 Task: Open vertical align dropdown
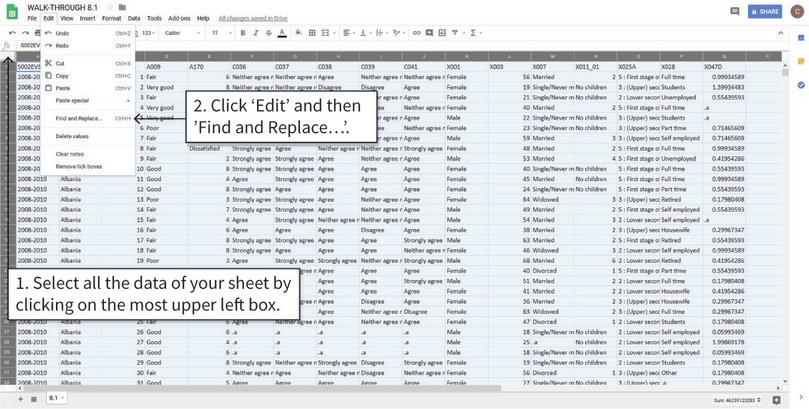point(365,33)
